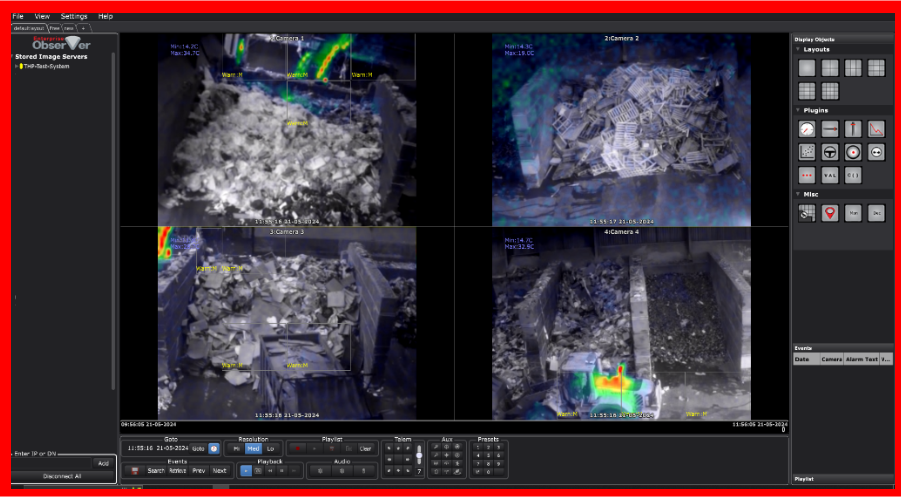Click the Goto date time field
Screen dimensions: 901x498
point(157,448)
